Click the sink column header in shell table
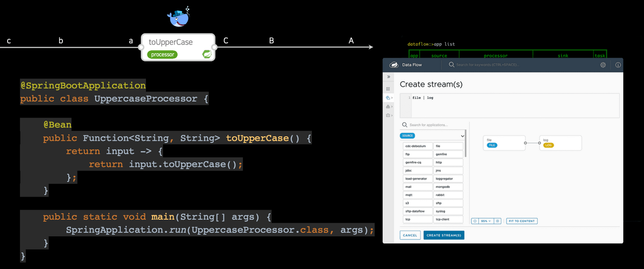644x269 pixels. [563, 56]
